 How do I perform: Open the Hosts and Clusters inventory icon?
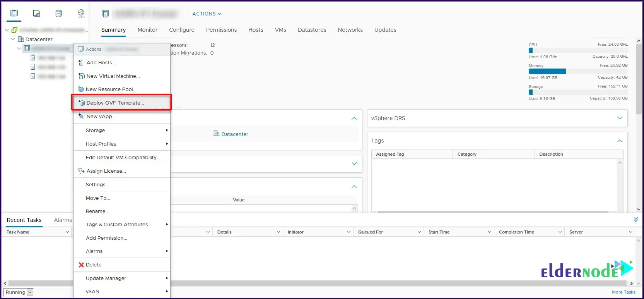tap(14, 14)
